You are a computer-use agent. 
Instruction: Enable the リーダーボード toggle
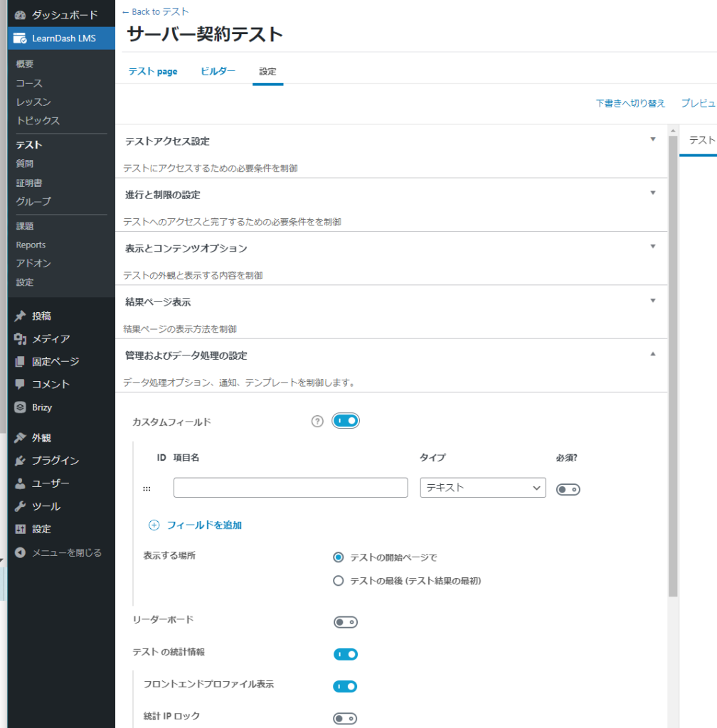pyautogui.click(x=346, y=623)
